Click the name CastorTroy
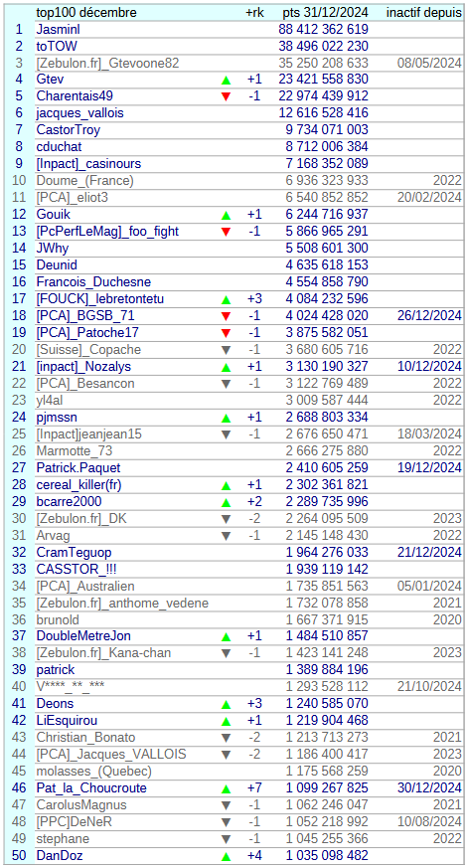468x868 pixels. coord(69,130)
